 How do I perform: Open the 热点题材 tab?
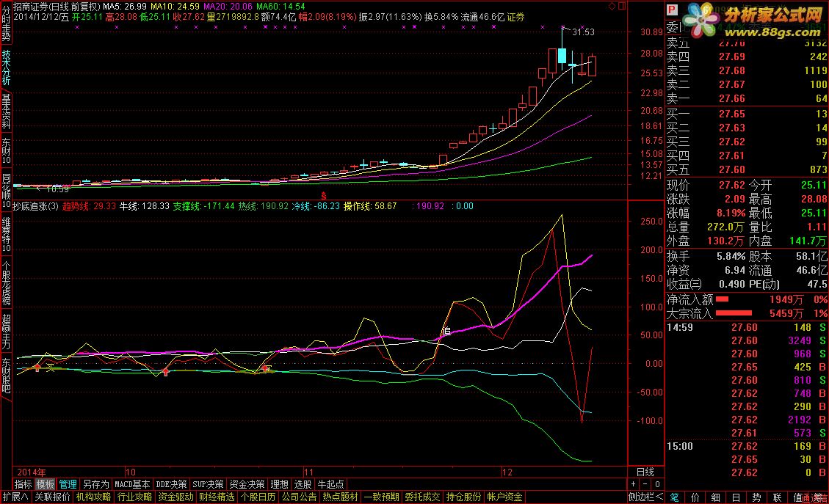(x=341, y=497)
